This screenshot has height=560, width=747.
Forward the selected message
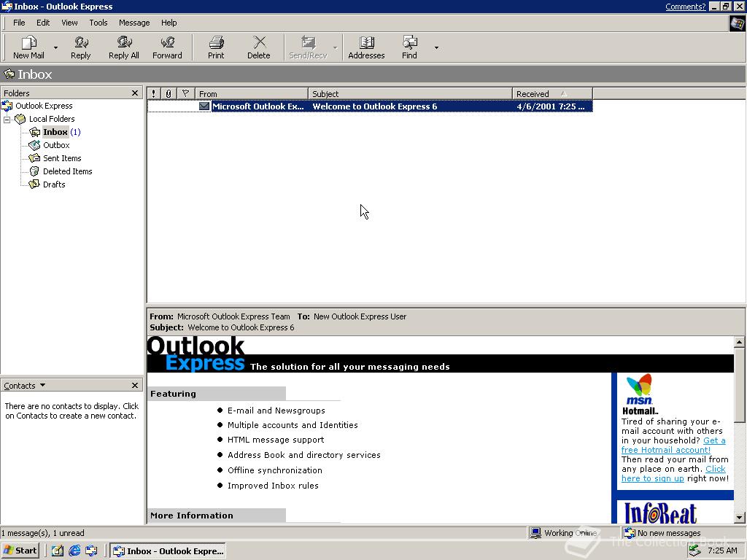coord(167,47)
